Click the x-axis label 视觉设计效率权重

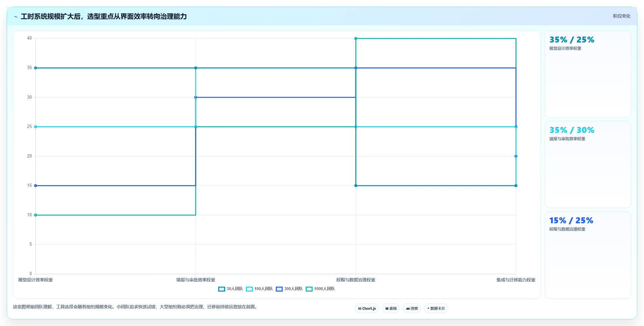click(36, 280)
